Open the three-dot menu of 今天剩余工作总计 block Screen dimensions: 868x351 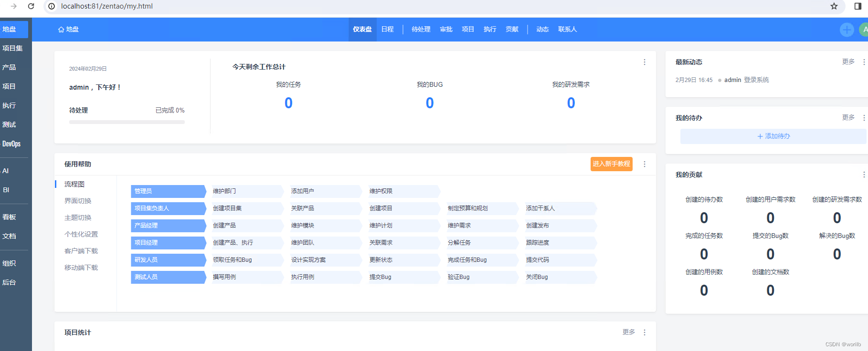645,62
